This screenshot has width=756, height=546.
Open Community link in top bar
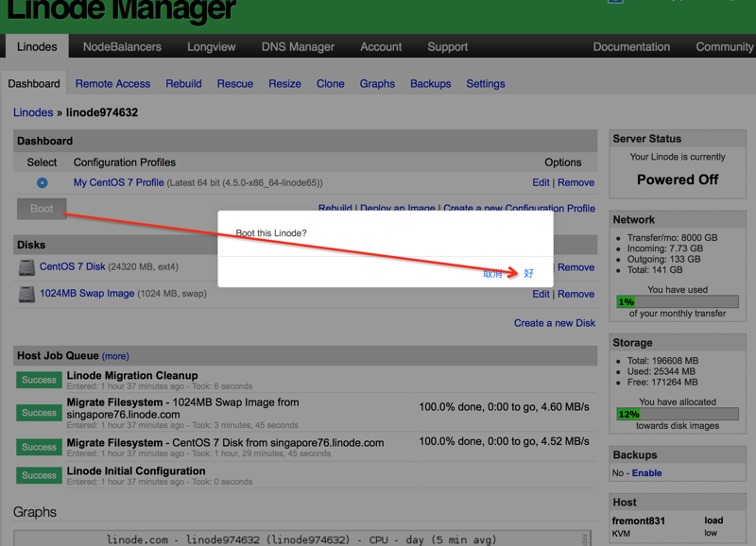(x=724, y=46)
